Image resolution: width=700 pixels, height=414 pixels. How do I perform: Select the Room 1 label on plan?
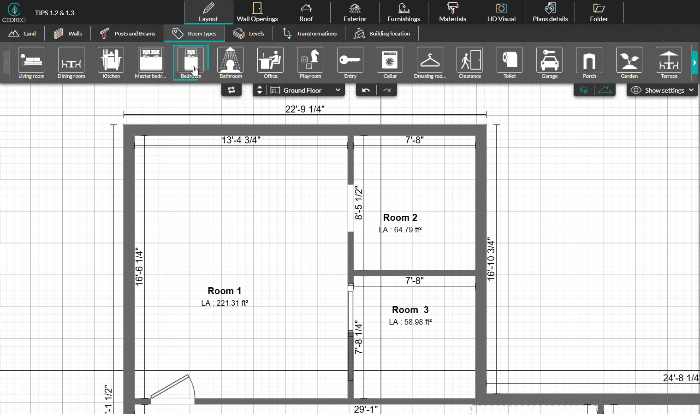click(x=225, y=290)
